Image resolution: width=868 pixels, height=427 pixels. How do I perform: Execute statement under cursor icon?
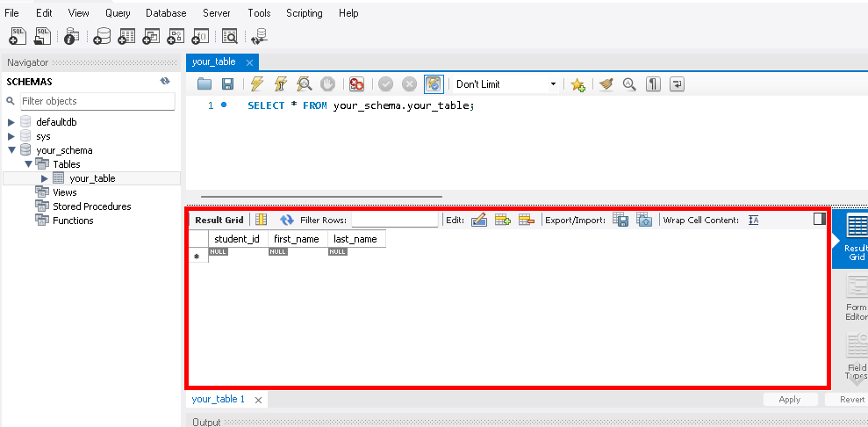(281, 84)
